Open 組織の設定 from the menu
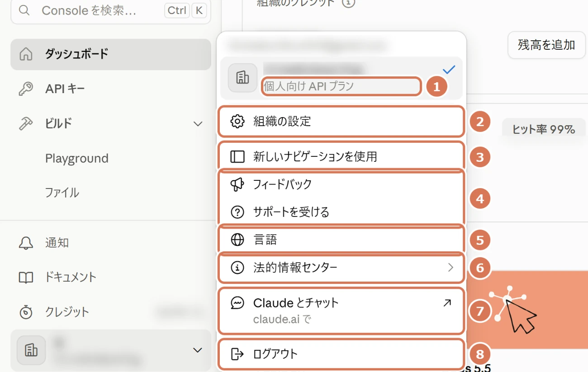Viewport: 588px width, 372px height. click(x=341, y=122)
